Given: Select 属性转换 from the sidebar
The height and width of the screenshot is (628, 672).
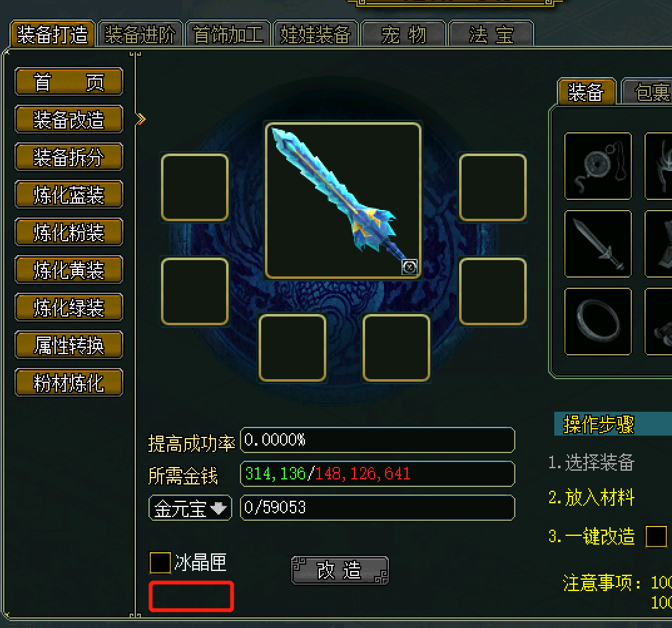Looking at the screenshot, I should pos(68,345).
